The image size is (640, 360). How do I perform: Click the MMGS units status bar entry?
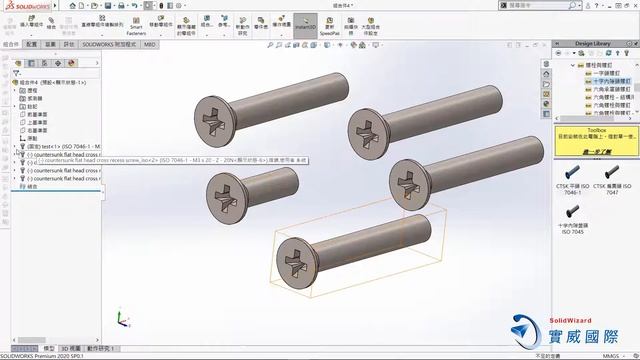tap(611, 356)
